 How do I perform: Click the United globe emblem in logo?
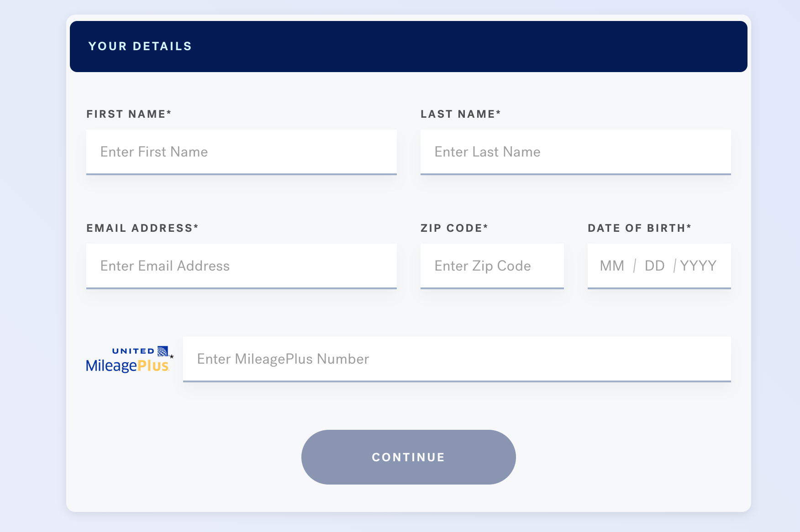pyautogui.click(x=163, y=351)
